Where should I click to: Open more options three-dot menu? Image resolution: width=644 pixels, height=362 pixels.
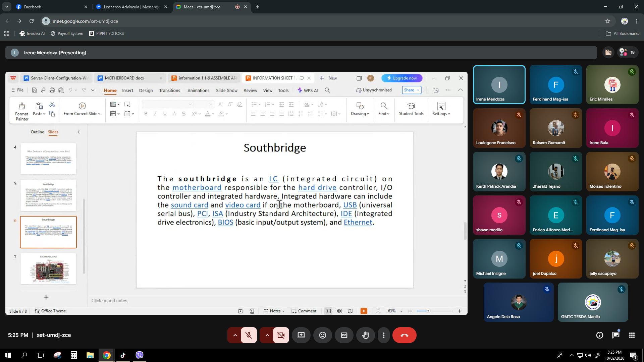383,335
